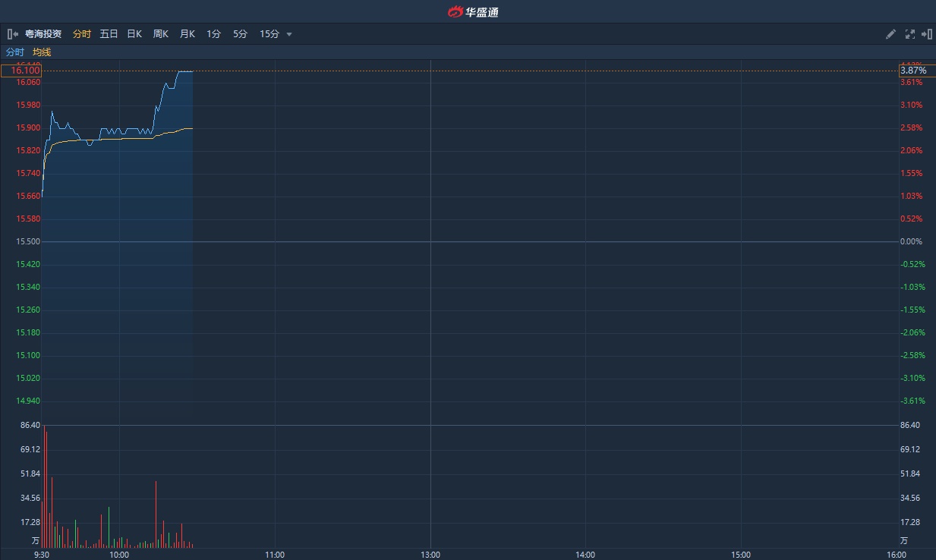Select the 5分 five-minute interval
The image size is (936, 560).
point(240,34)
